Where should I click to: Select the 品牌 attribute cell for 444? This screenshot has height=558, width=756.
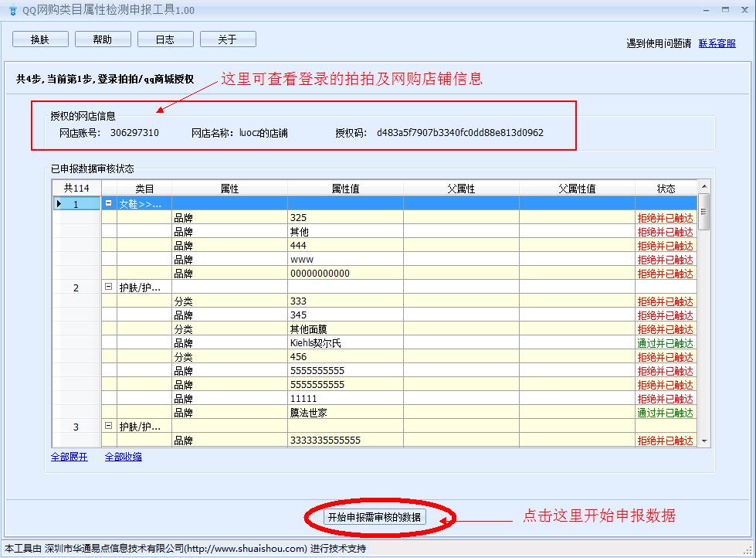(x=229, y=245)
